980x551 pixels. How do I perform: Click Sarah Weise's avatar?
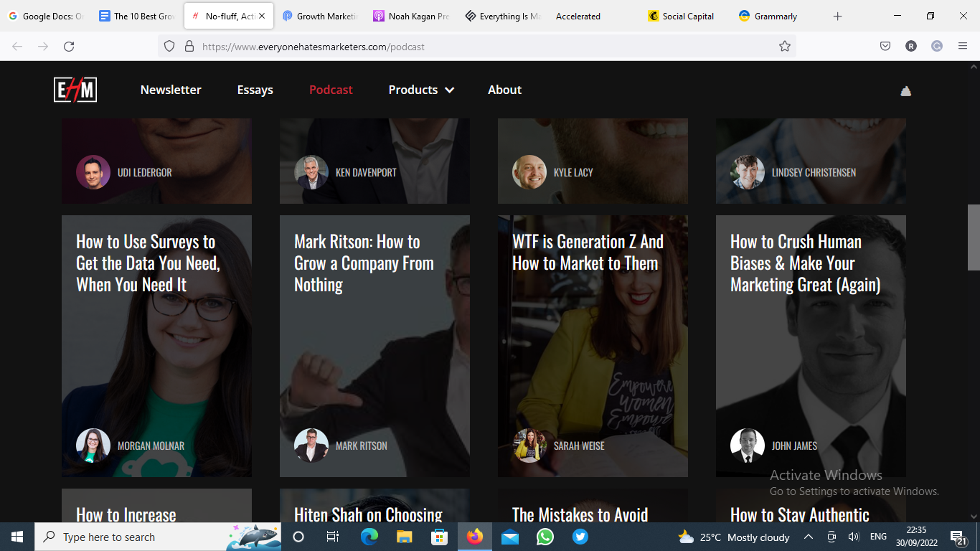point(529,446)
